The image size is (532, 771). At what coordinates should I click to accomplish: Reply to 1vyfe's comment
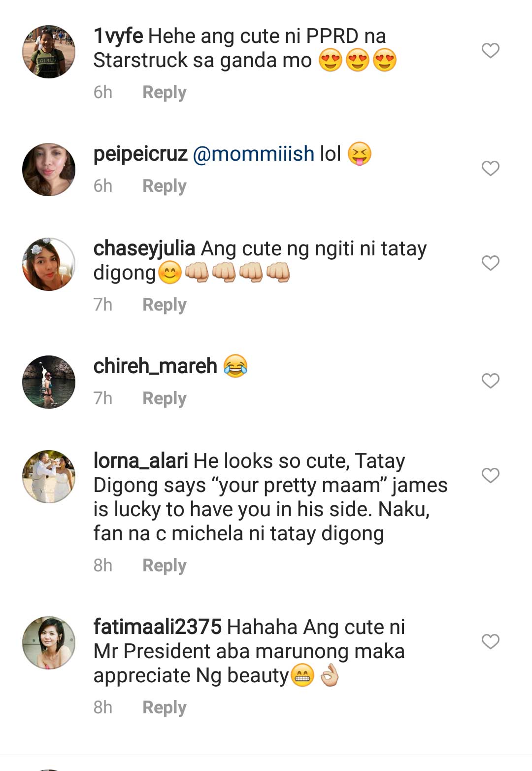pos(164,92)
